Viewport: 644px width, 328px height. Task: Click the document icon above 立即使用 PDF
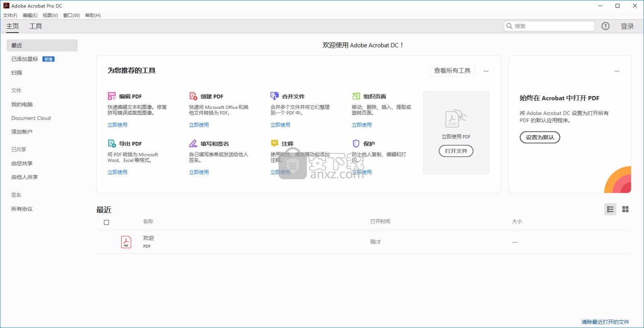point(456,119)
